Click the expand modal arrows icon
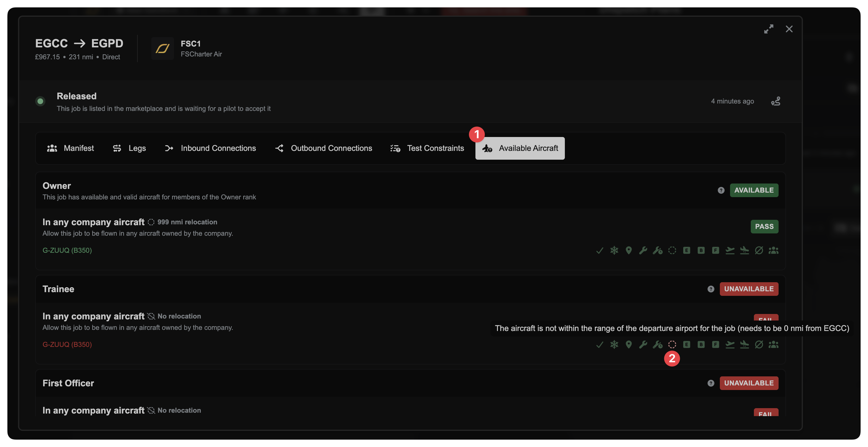Image resolution: width=868 pixels, height=447 pixels. click(768, 29)
